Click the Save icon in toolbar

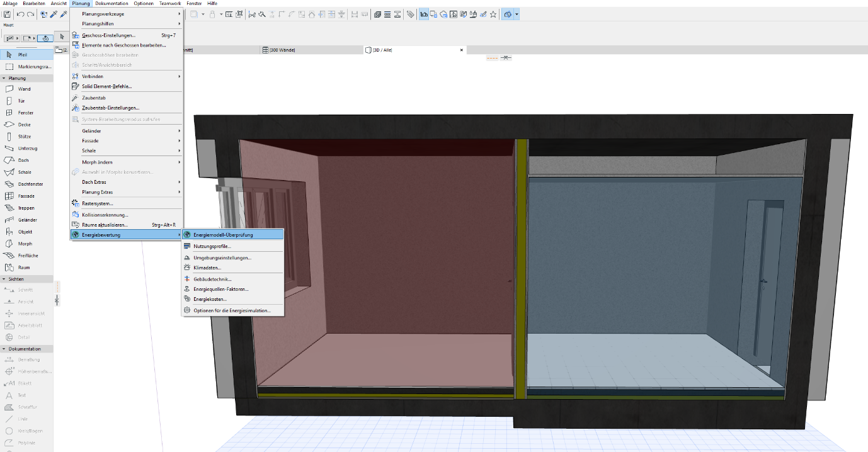[7, 14]
